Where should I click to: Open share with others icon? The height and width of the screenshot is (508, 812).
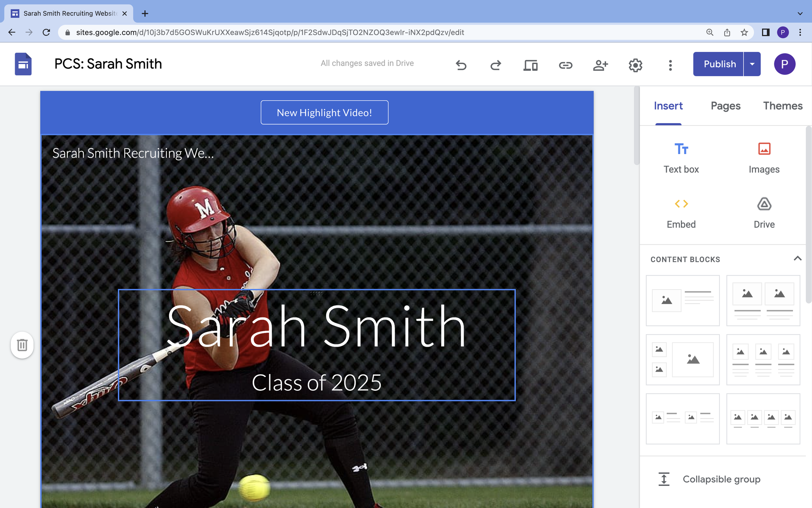coord(600,64)
